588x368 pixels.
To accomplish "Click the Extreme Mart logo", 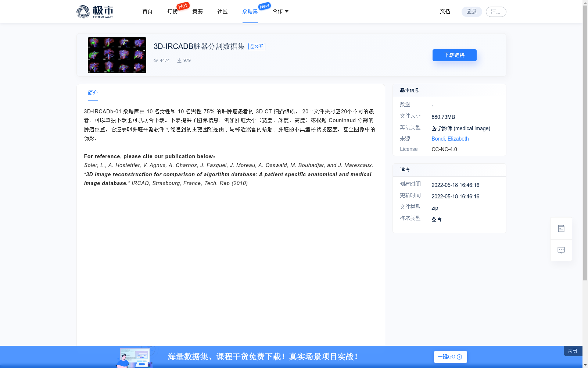I will click(95, 12).
